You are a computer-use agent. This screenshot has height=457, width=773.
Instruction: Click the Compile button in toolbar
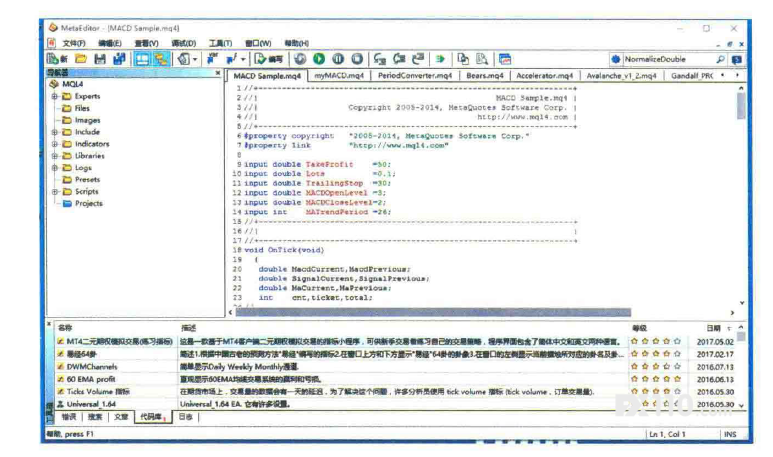[x=268, y=59]
